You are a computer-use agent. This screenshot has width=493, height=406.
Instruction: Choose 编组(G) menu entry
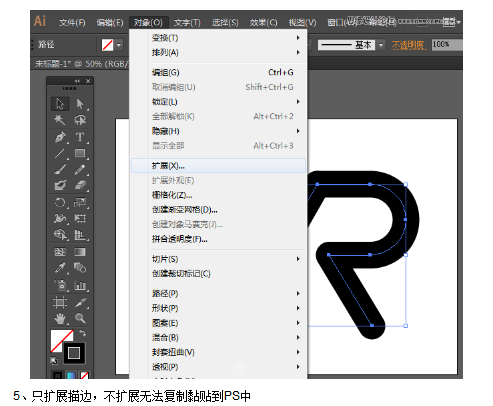coord(218,72)
